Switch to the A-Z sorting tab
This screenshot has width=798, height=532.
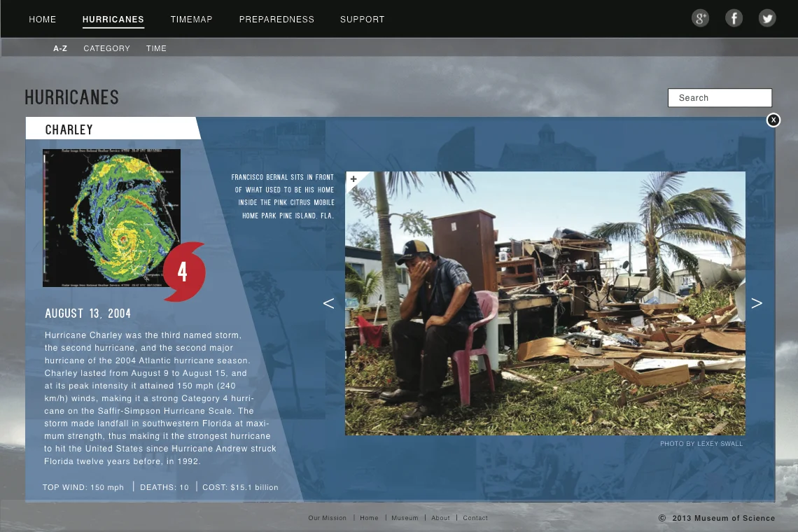click(x=60, y=48)
